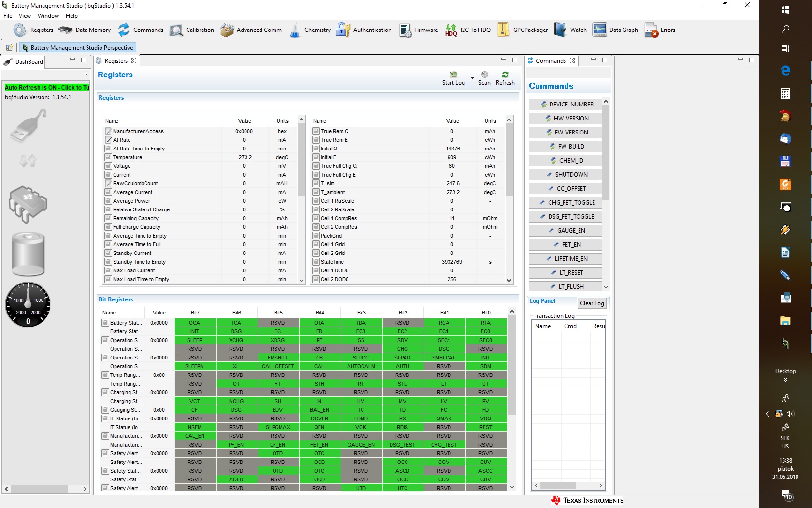
Task: Click the open perspective icon
Action: click(9, 47)
